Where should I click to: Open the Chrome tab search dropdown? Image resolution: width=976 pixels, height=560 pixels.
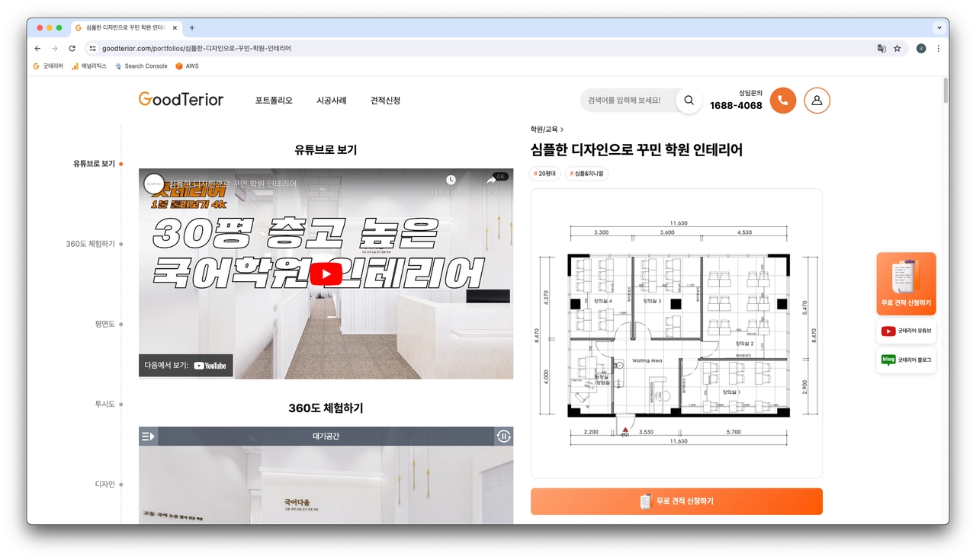pyautogui.click(x=939, y=27)
